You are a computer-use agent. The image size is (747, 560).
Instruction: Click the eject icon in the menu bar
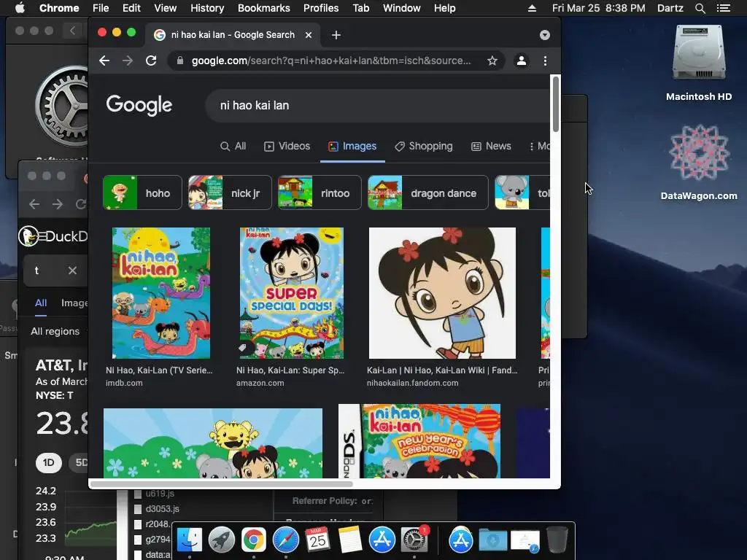[x=532, y=8]
